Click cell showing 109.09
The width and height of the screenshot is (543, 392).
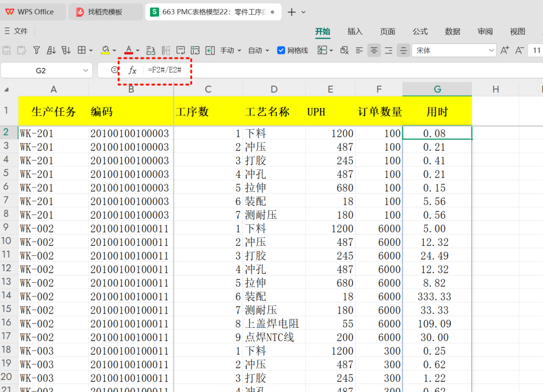tap(437, 324)
